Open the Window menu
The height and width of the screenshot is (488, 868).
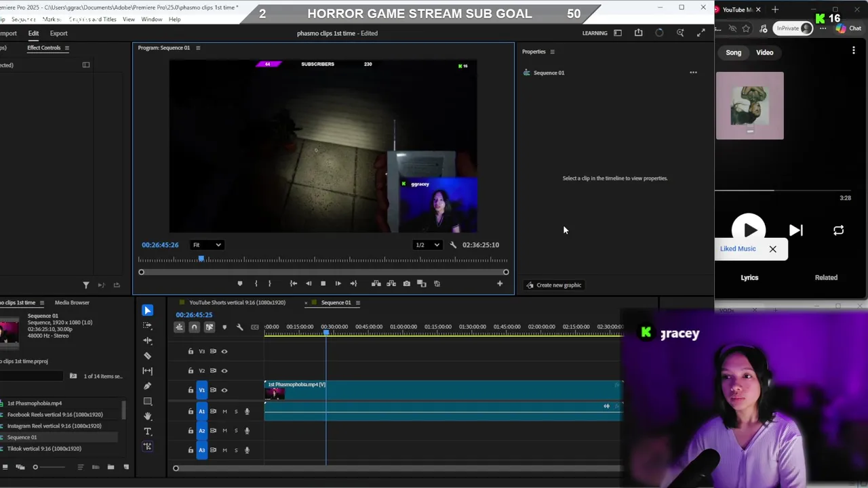tap(151, 19)
